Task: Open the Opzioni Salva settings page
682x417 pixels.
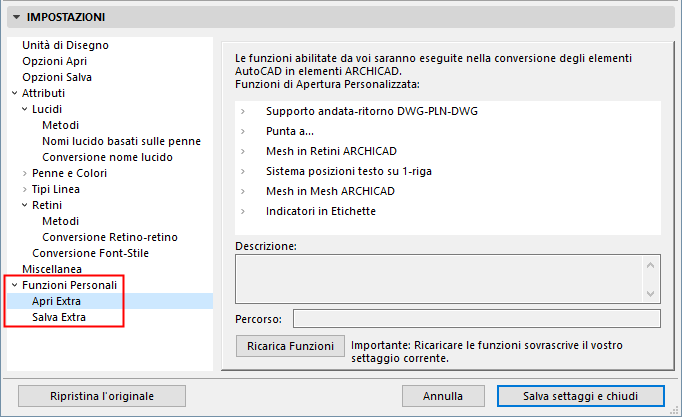Action: click(59, 77)
